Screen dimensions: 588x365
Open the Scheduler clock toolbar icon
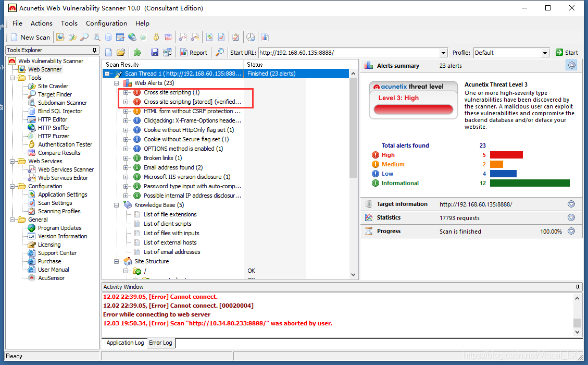(251, 37)
